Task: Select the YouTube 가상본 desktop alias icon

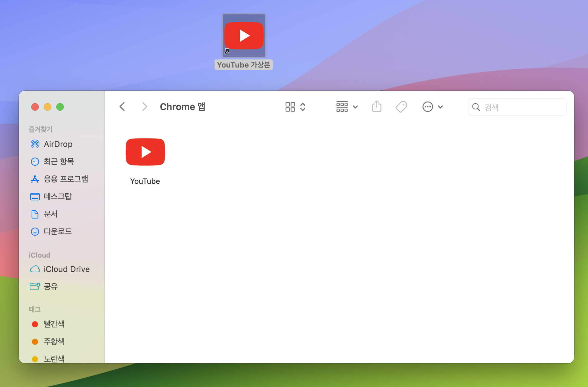Action: click(244, 36)
